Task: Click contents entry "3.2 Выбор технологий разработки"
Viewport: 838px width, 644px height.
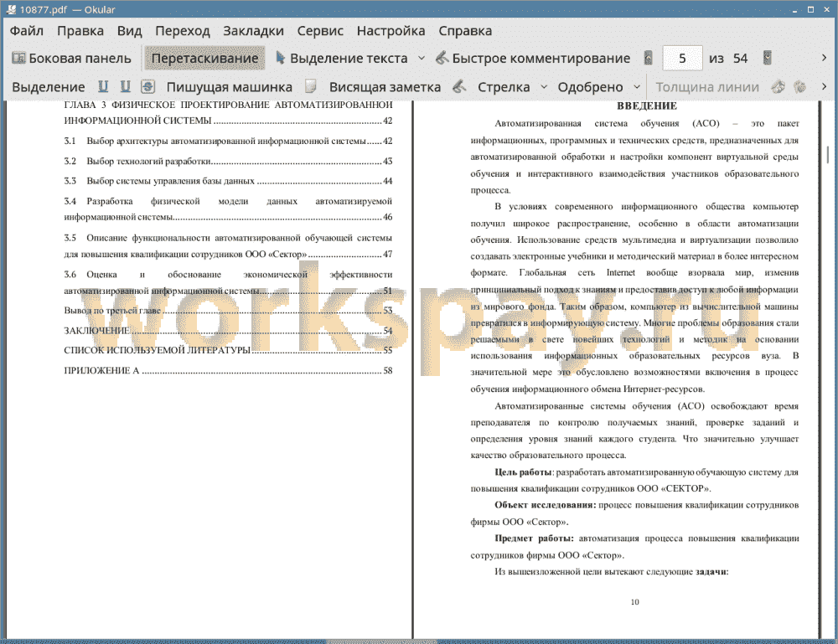Action: coord(228,162)
